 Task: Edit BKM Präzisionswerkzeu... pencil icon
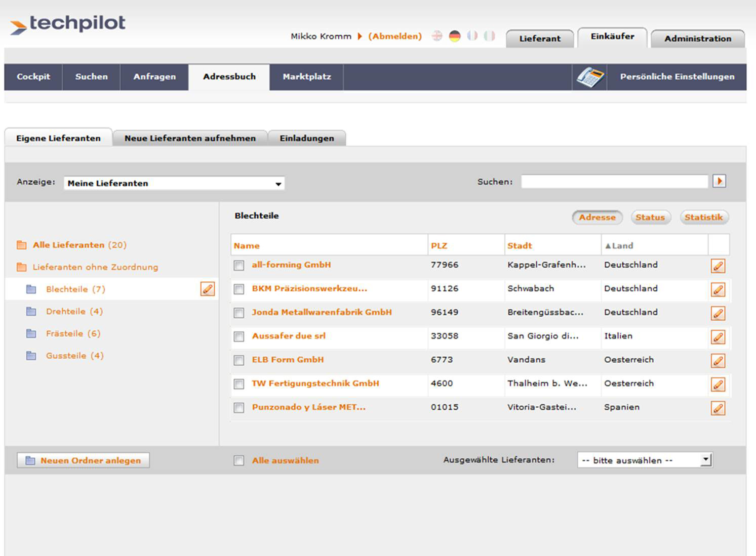click(718, 289)
